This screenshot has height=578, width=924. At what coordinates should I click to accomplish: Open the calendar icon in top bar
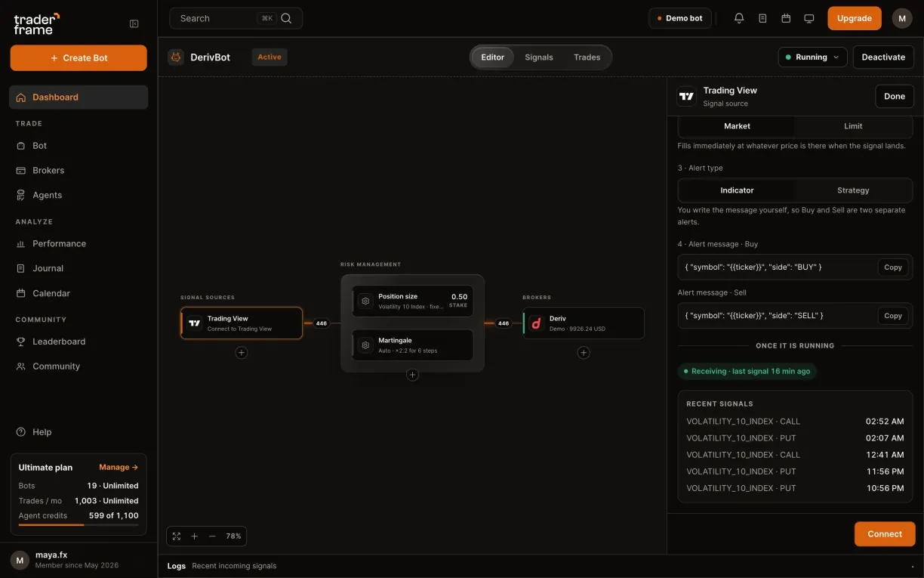[786, 18]
